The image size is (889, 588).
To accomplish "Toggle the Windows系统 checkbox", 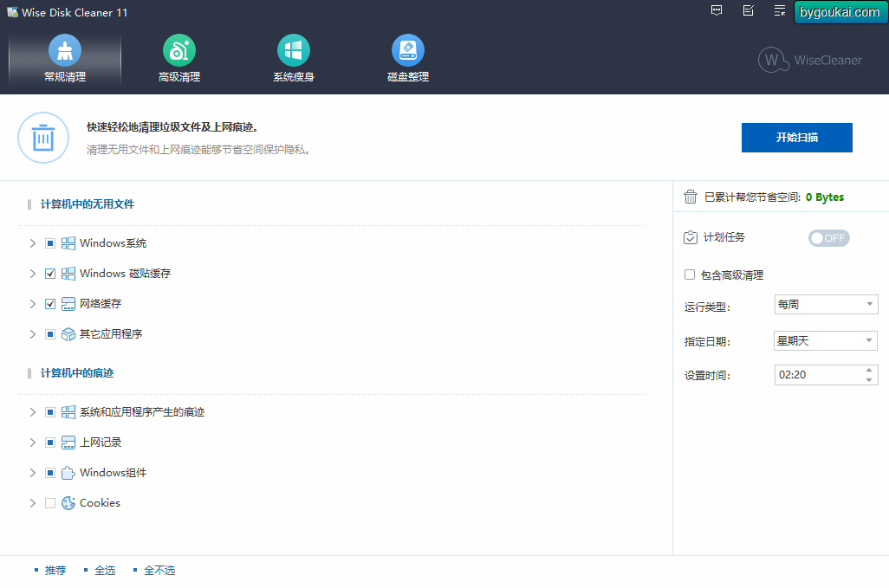I will (50, 243).
